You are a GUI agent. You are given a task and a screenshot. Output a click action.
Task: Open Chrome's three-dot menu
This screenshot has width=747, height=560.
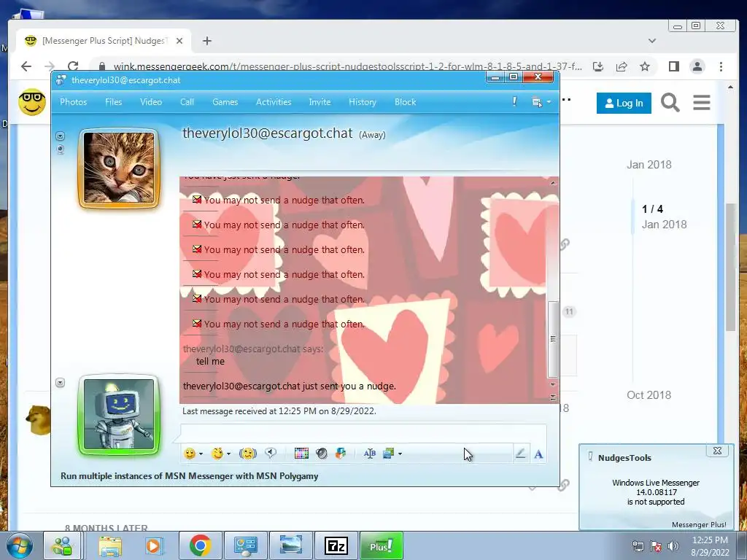(x=721, y=66)
